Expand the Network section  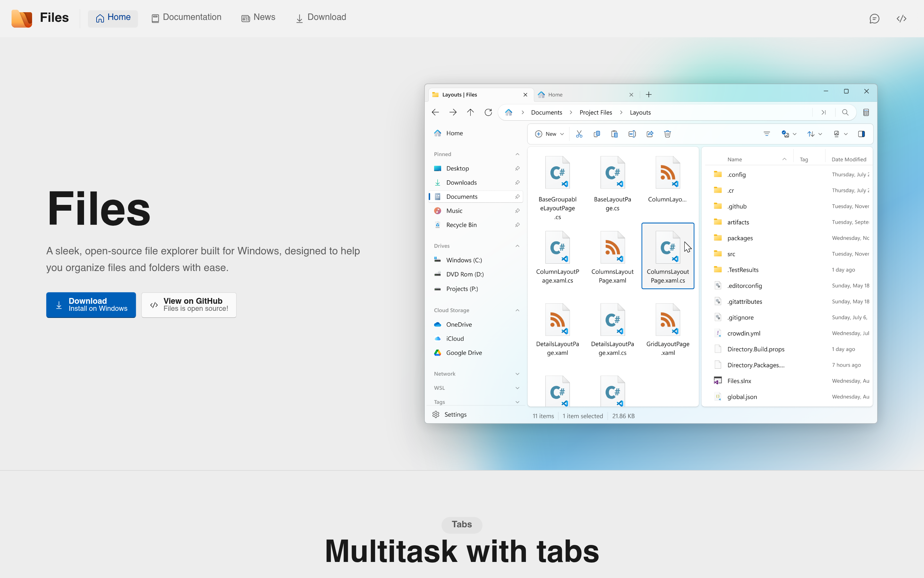pyautogui.click(x=518, y=374)
